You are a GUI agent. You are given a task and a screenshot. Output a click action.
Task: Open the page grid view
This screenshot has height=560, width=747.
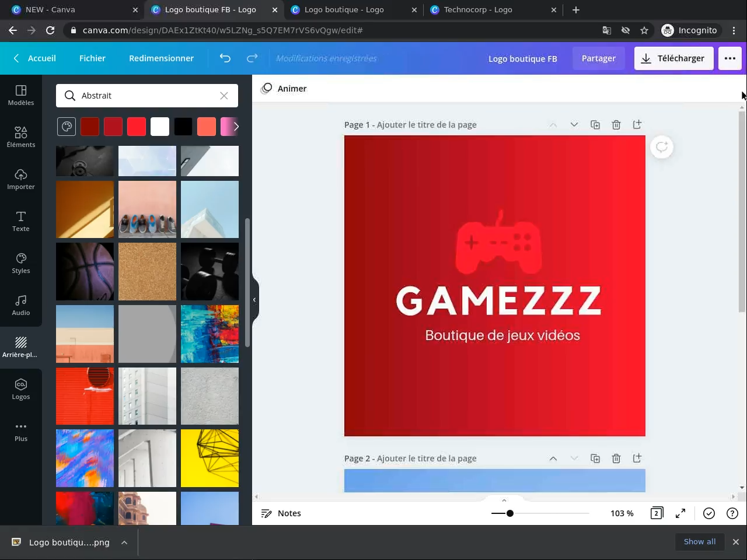point(657,513)
